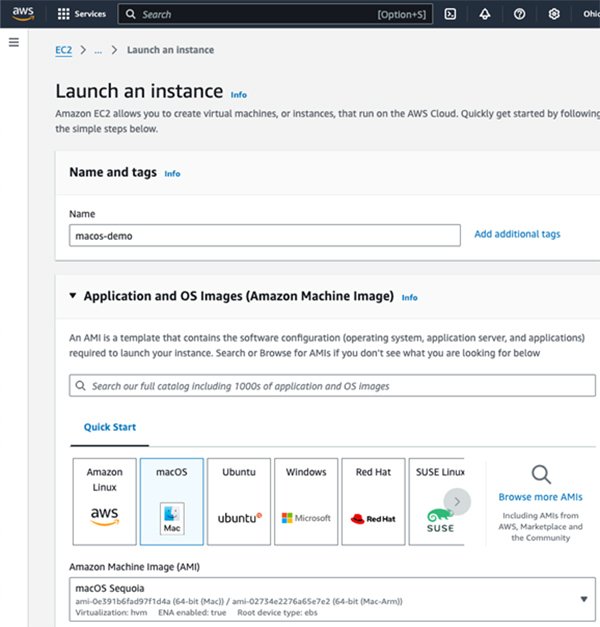Select the macOS quick start tile
The width and height of the screenshot is (600, 627).
[x=172, y=501]
